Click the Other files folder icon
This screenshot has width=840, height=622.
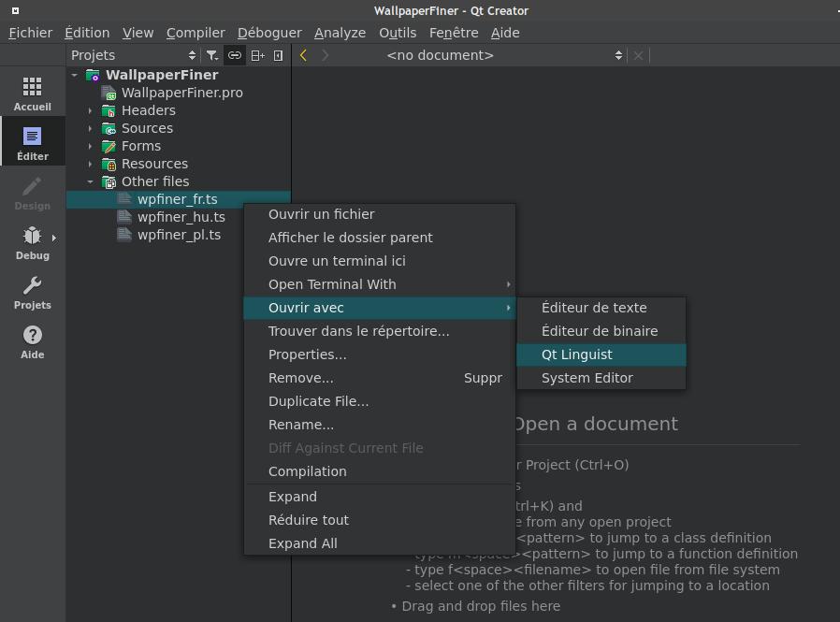pos(109,181)
